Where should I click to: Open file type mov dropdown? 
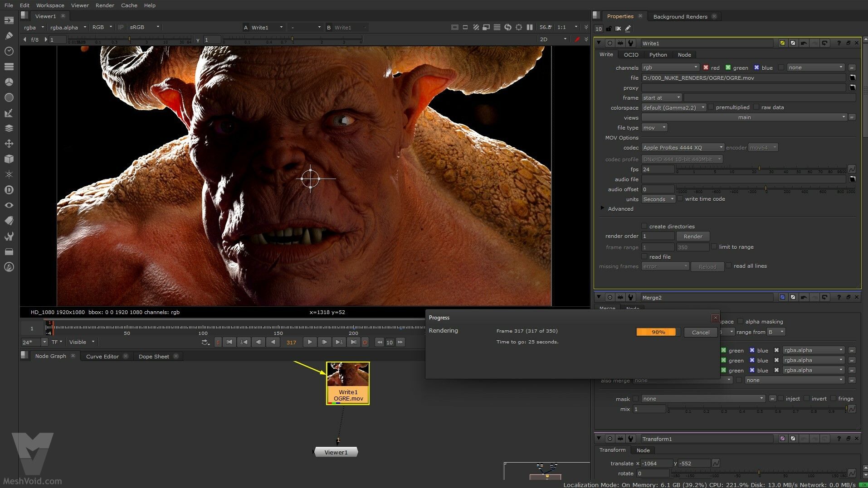coord(654,128)
